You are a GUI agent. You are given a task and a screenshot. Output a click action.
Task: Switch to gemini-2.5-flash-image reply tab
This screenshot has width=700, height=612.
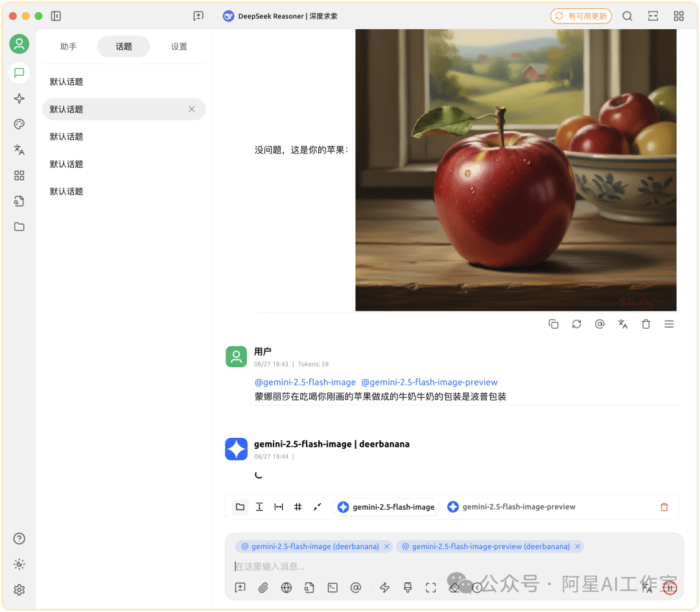pyautogui.click(x=386, y=507)
